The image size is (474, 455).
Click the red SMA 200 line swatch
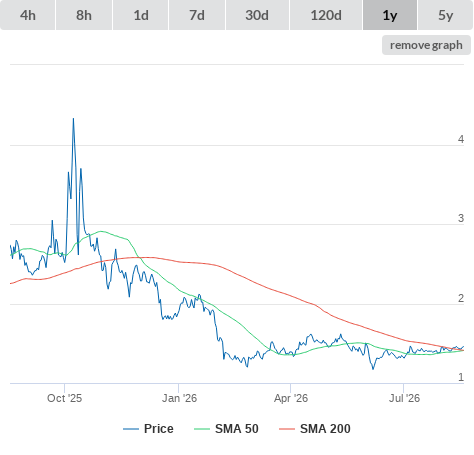coord(287,429)
